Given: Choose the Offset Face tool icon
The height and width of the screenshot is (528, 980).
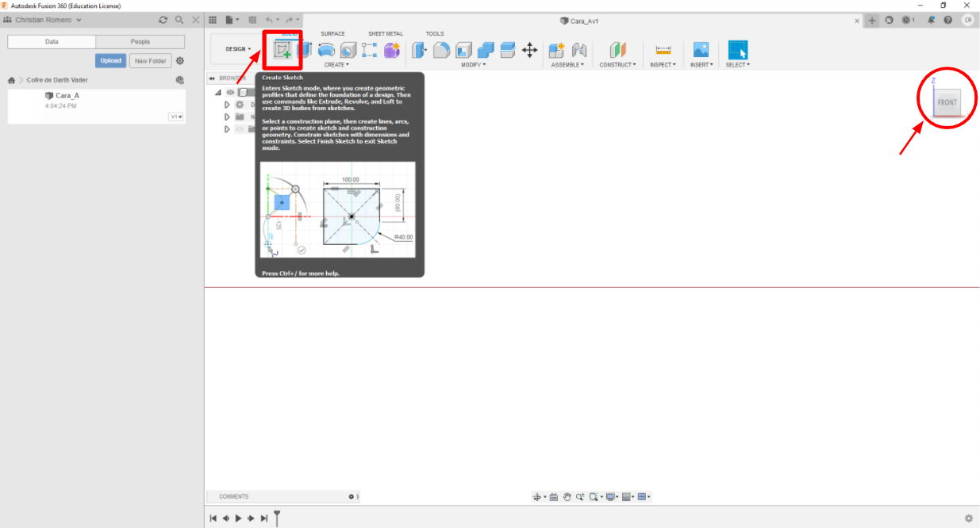Looking at the screenshot, I should (x=508, y=50).
